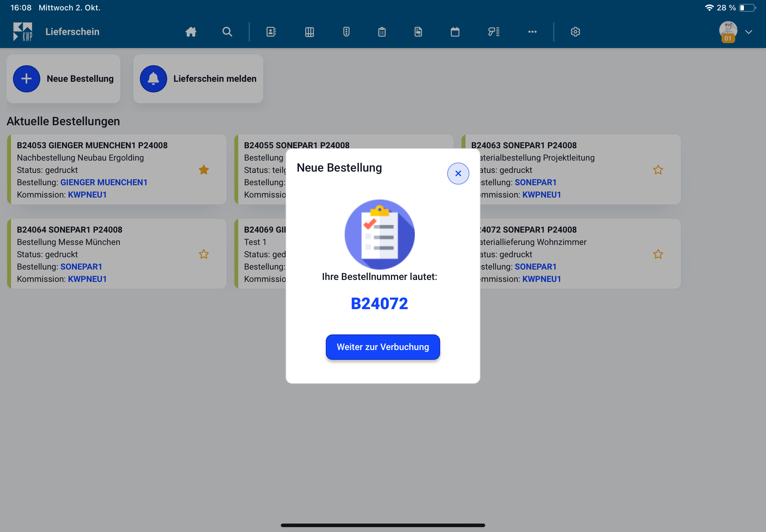Favorite order B24064 star
This screenshot has height=532, width=766.
click(x=204, y=254)
